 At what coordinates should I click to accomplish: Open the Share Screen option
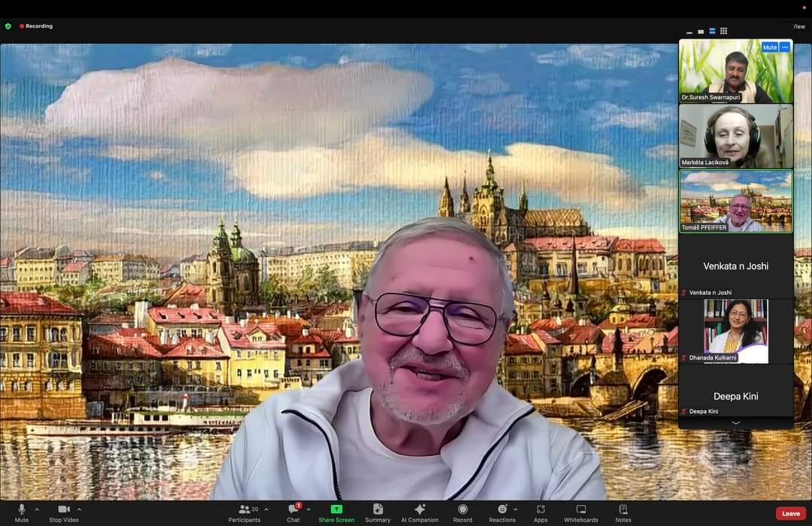[336, 512]
